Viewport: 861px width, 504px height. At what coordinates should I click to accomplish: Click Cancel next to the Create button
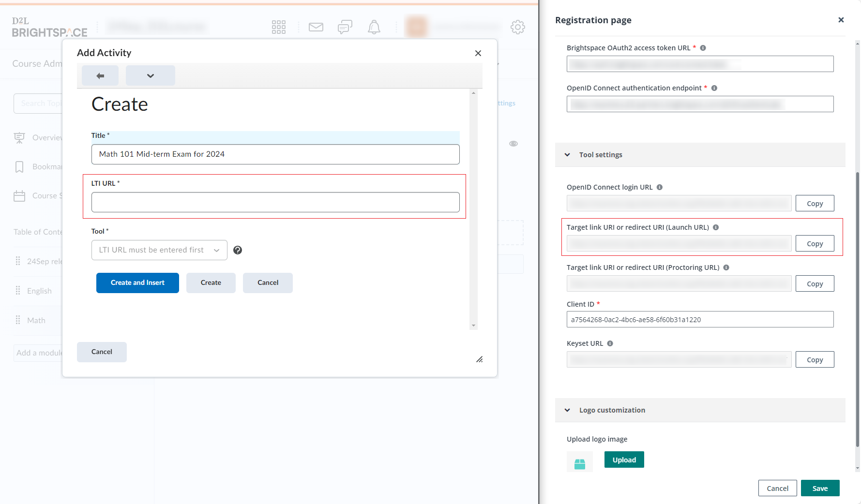[268, 283]
